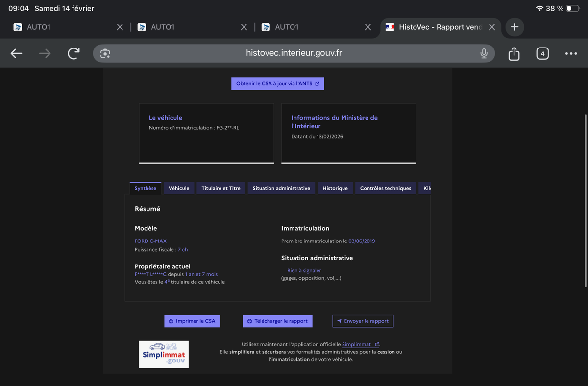The width and height of the screenshot is (588, 386).
Task: Reload the HistoVec page
Action: pyautogui.click(x=73, y=53)
